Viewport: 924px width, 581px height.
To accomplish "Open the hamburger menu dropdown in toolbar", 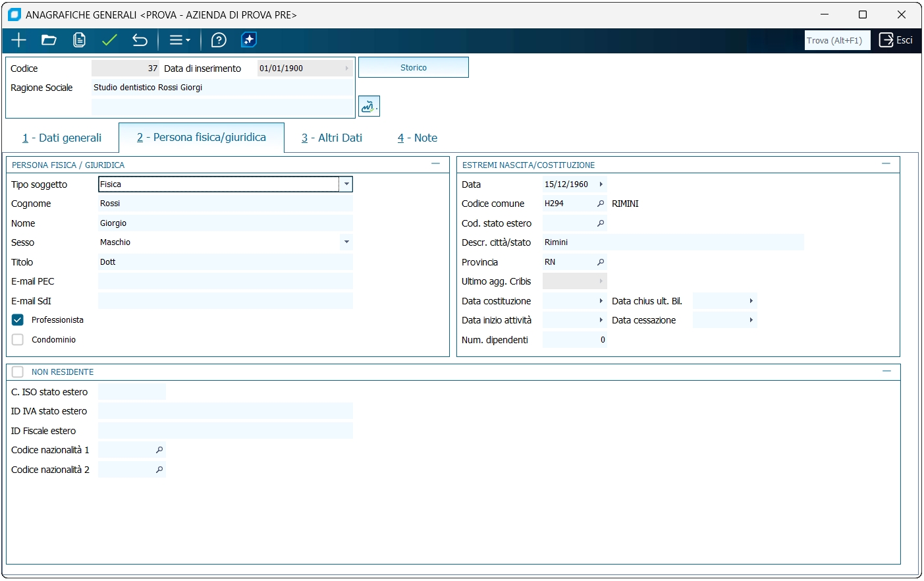I will pos(179,40).
